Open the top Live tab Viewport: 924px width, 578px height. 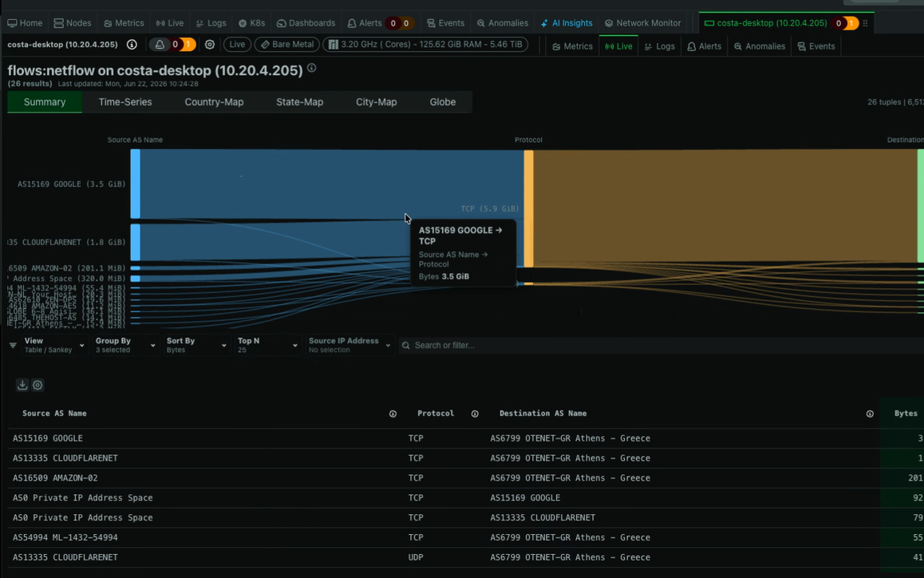170,23
